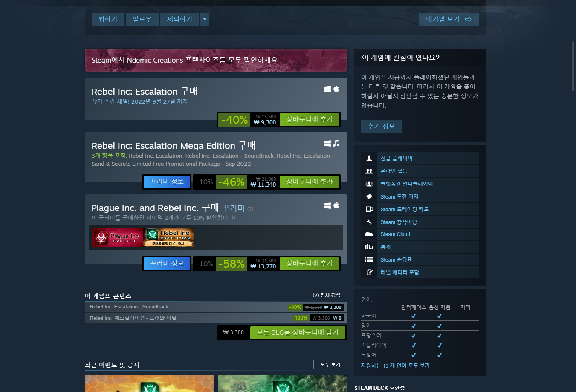Click the Plague Inc Evolved bundle thumbnail
The image size is (576, 392).
[117, 238]
